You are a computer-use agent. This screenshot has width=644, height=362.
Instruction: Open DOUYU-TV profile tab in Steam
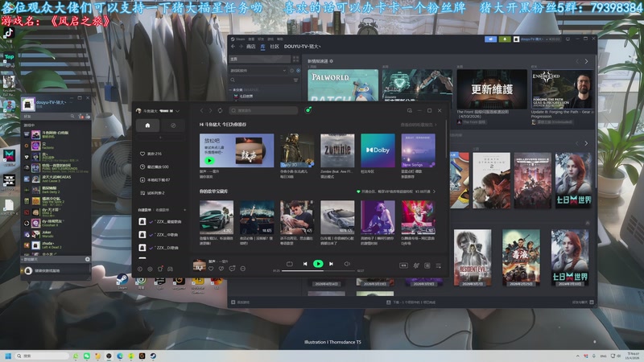(302, 47)
